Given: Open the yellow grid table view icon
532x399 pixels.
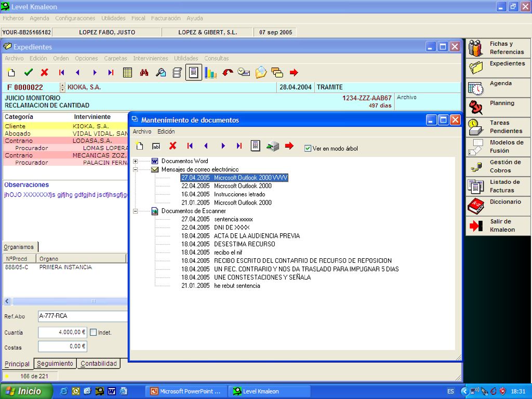Looking at the screenshot, I should (128, 72).
